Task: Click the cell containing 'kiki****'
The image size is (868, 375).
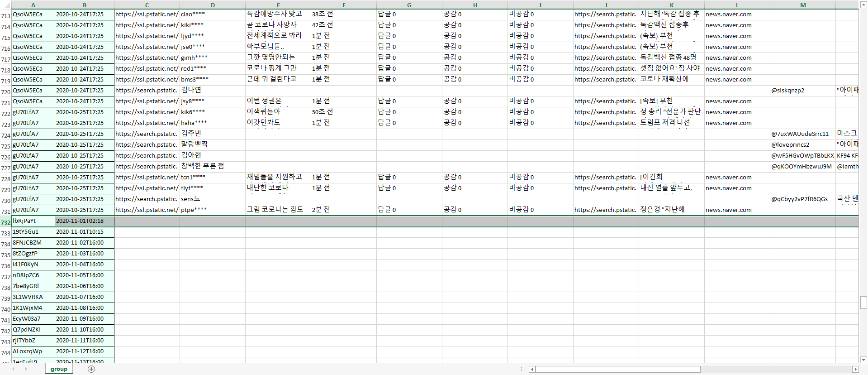Action: coord(212,25)
